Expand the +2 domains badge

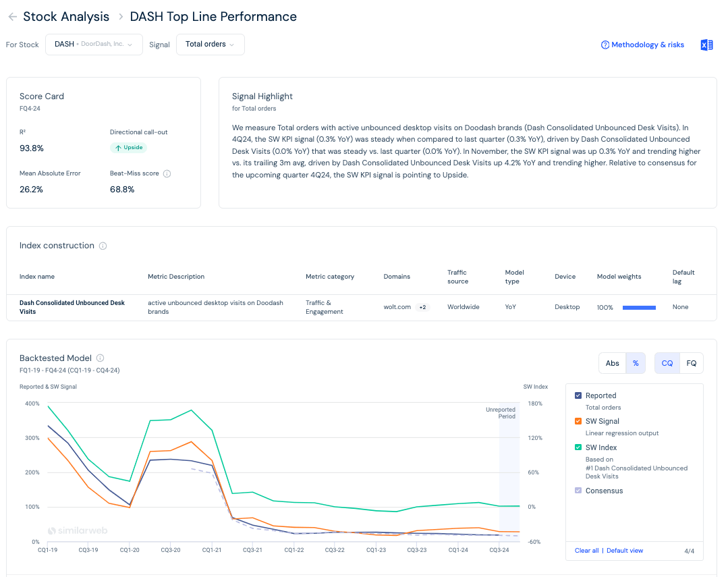tap(422, 307)
